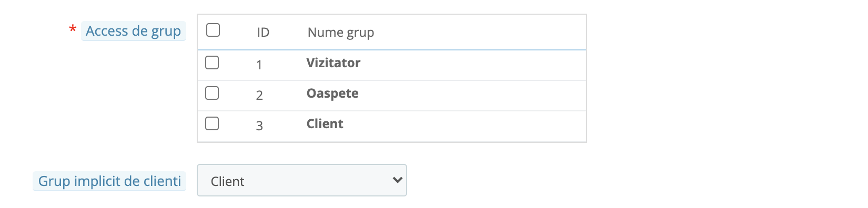
Task: Check the Oaspete group checkbox
Action: pyautogui.click(x=212, y=93)
